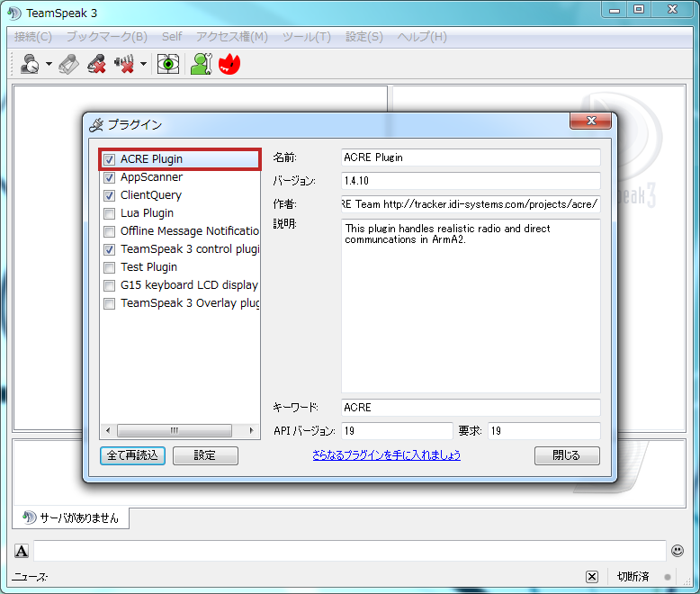The width and height of the screenshot is (700, 594).
Task: Click the 全て再読込 reload all button
Action: [x=132, y=455]
